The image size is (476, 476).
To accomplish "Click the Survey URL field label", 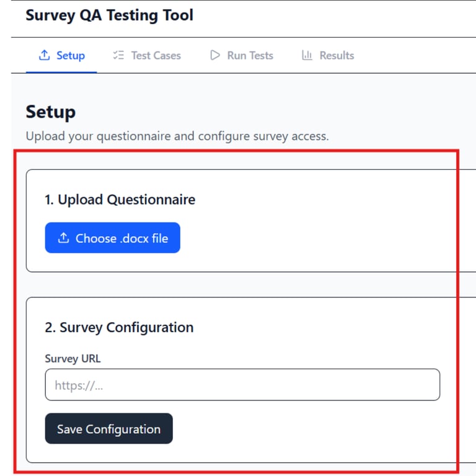I will pyautogui.click(x=73, y=358).
